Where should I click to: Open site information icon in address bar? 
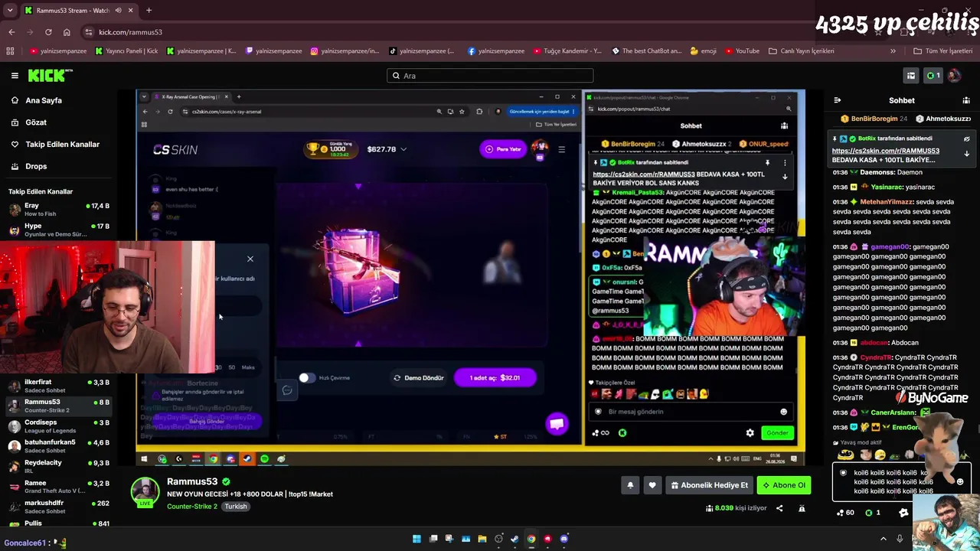(x=89, y=32)
